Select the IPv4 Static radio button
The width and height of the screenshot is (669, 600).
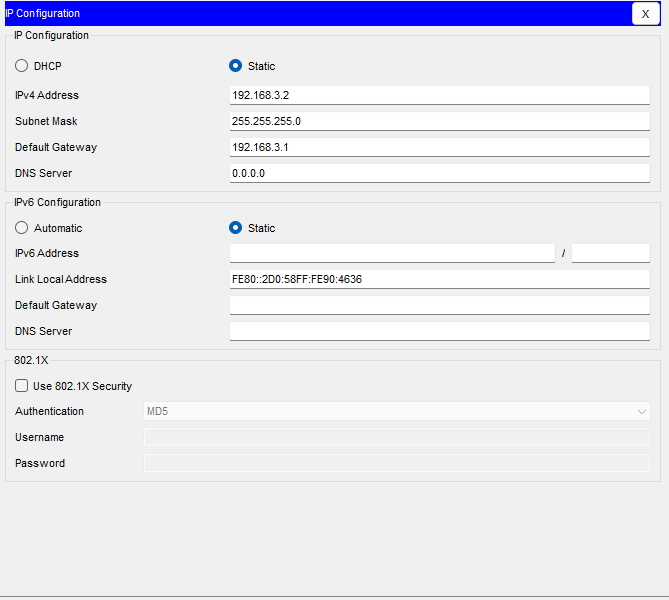pyautogui.click(x=236, y=66)
